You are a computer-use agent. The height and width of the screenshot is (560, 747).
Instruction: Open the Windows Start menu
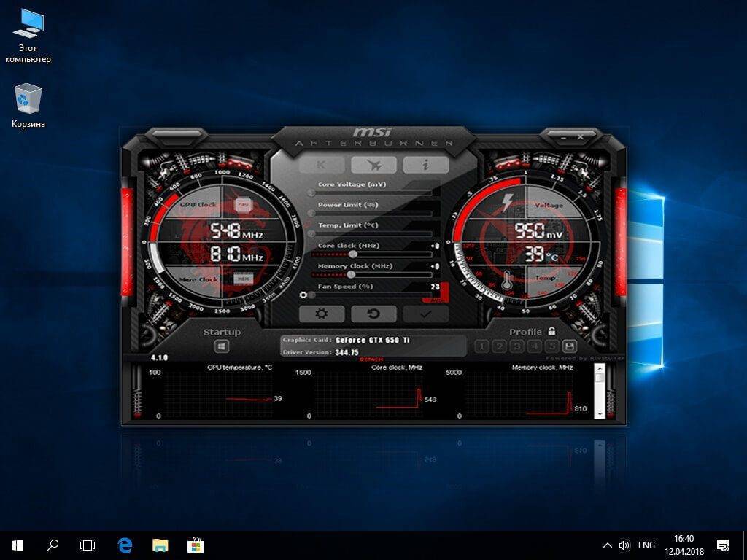(x=18, y=545)
